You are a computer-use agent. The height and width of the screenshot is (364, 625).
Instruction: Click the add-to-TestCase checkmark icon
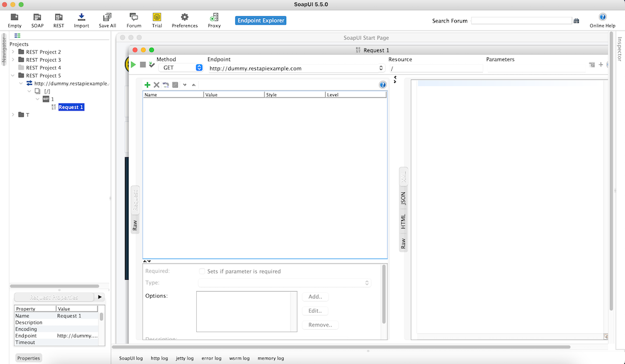pos(151,64)
